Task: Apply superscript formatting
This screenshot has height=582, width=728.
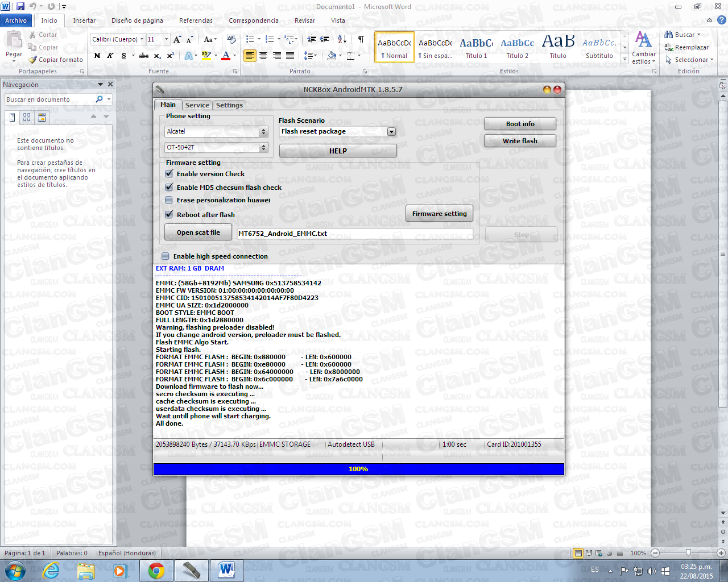Action: tap(169, 56)
